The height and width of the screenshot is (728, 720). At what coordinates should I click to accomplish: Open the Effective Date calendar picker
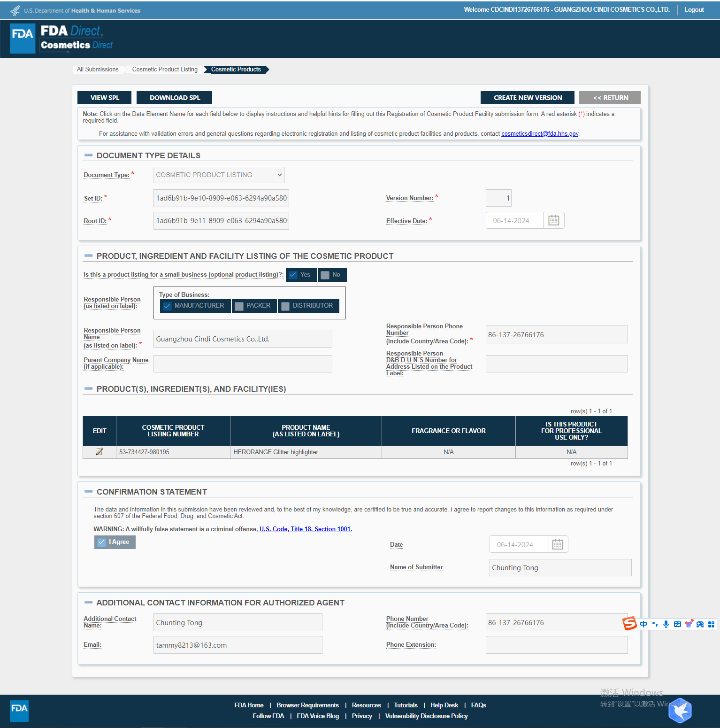(x=553, y=220)
